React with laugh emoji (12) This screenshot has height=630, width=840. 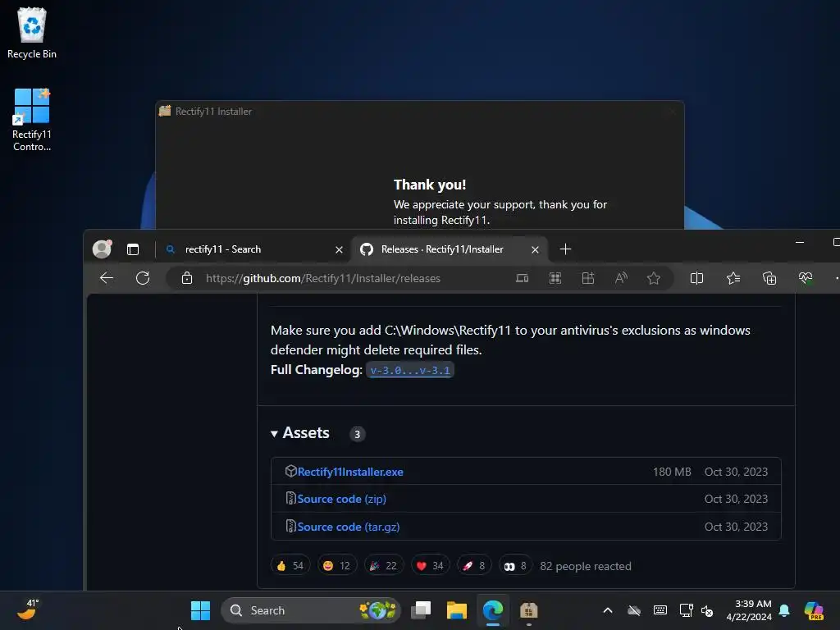pos(336,566)
